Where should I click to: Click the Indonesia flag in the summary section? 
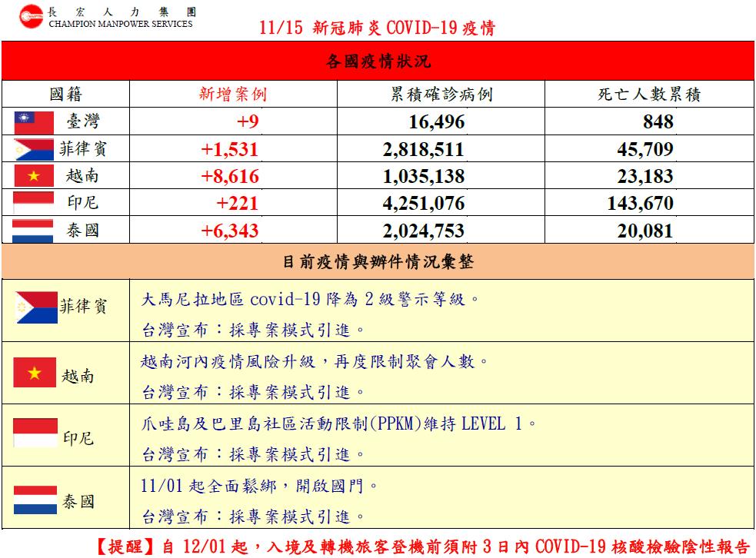pyautogui.click(x=35, y=433)
